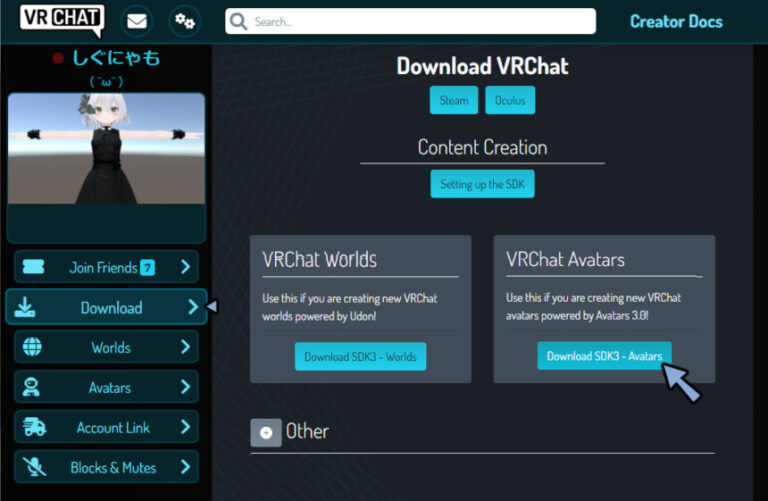The image size is (768, 501).
Task: Click the Join Friends ticket icon
Action: (x=33, y=267)
